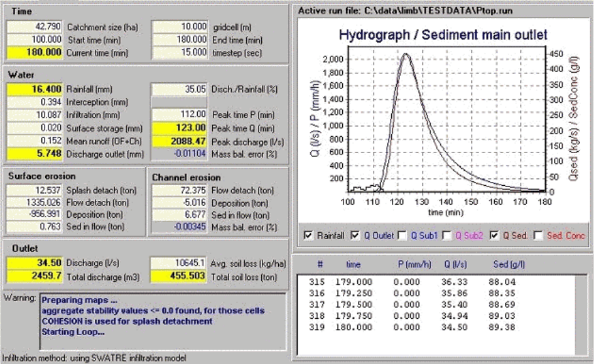
Task: Enable the Q Sub2 checkbox
Action: tap(447, 235)
